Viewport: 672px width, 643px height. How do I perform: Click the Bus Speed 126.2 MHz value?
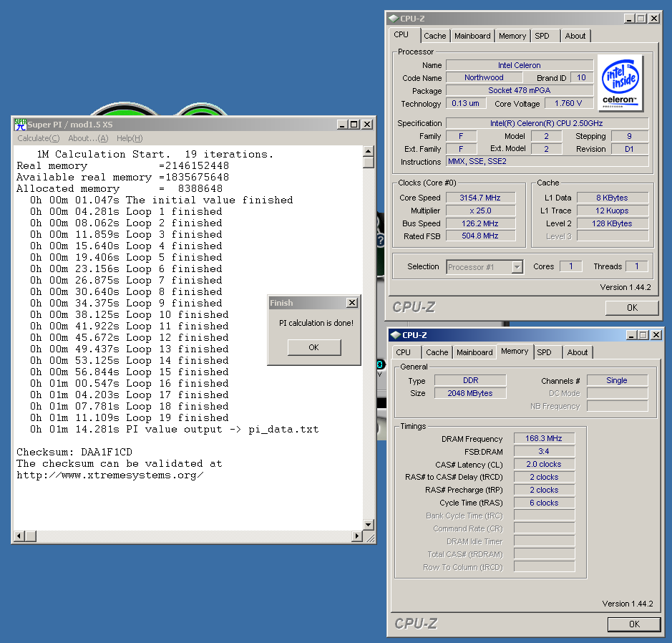pos(480,223)
